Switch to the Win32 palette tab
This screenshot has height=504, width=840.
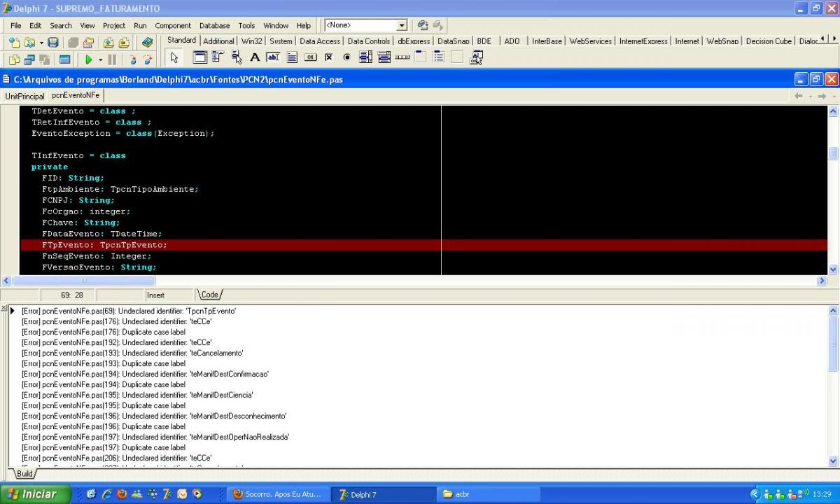tap(252, 41)
